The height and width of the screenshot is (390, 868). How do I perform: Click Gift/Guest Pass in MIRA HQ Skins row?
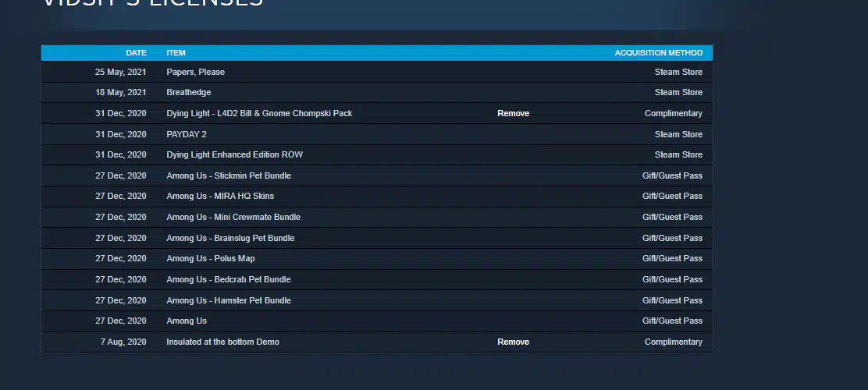pos(673,197)
